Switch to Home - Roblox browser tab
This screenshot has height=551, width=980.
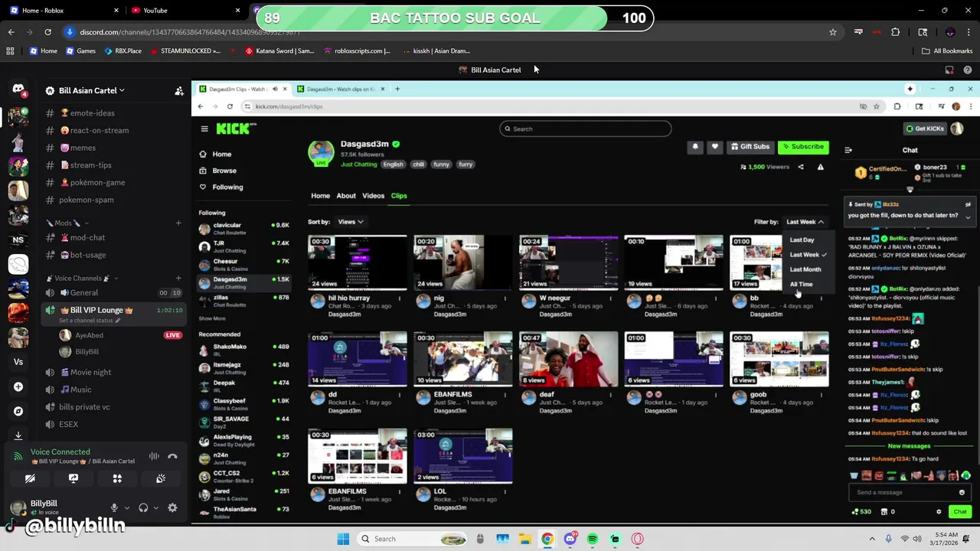65,10
